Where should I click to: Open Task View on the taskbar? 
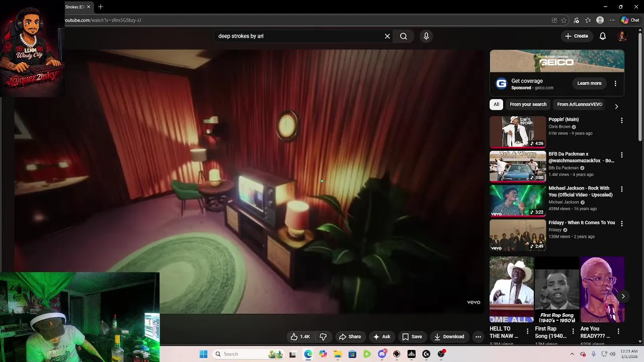pos(292,354)
